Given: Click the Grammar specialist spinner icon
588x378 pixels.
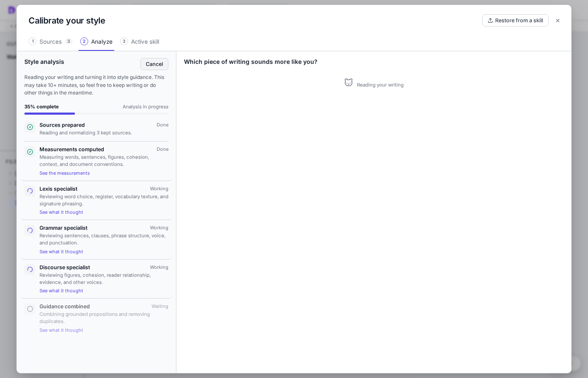Looking at the screenshot, I should [x=30, y=230].
